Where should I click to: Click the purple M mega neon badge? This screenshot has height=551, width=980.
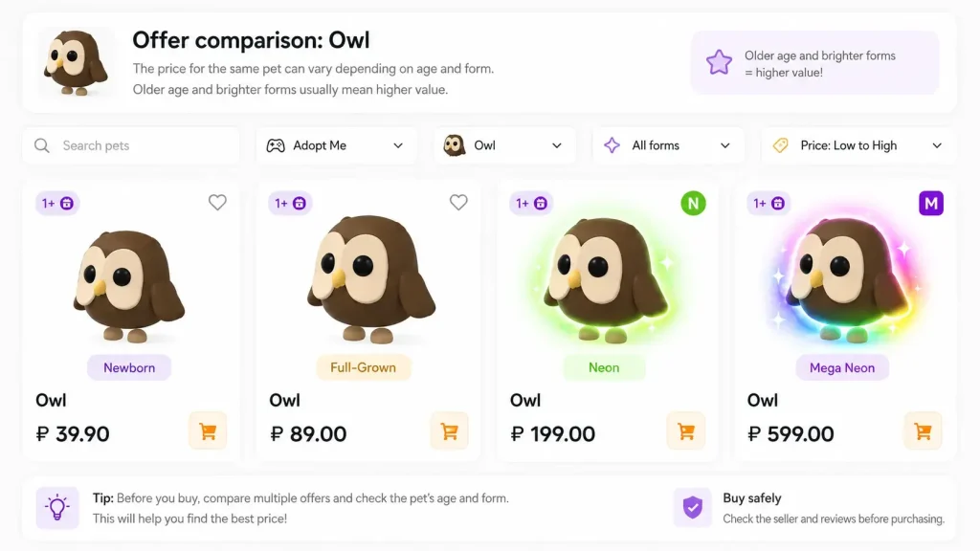click(930, 203)
